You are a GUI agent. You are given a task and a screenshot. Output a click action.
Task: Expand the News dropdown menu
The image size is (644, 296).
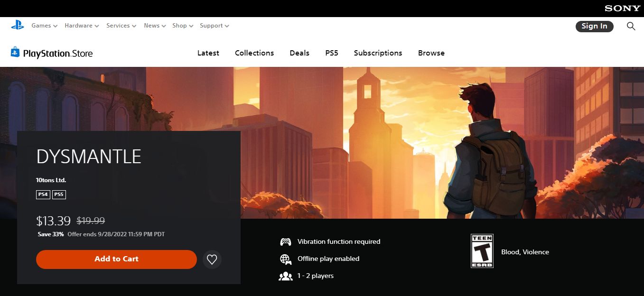(x=155, y=26)
